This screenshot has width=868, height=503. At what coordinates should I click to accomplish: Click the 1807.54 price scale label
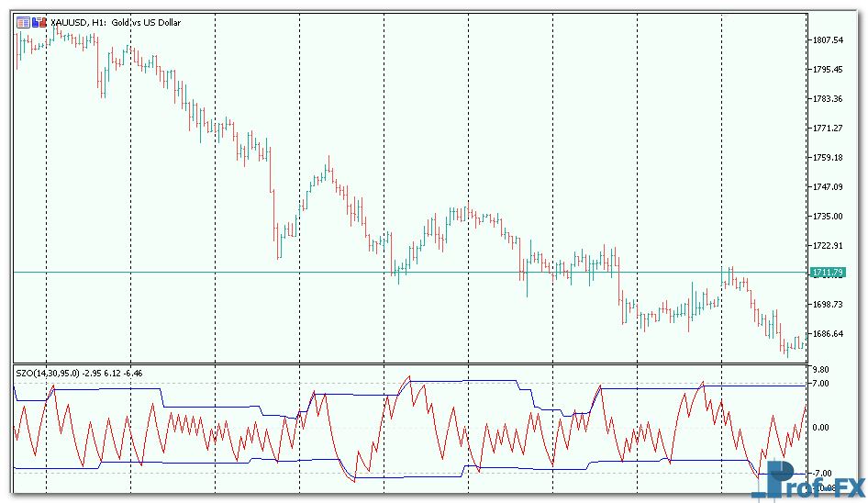pos(828,40)
